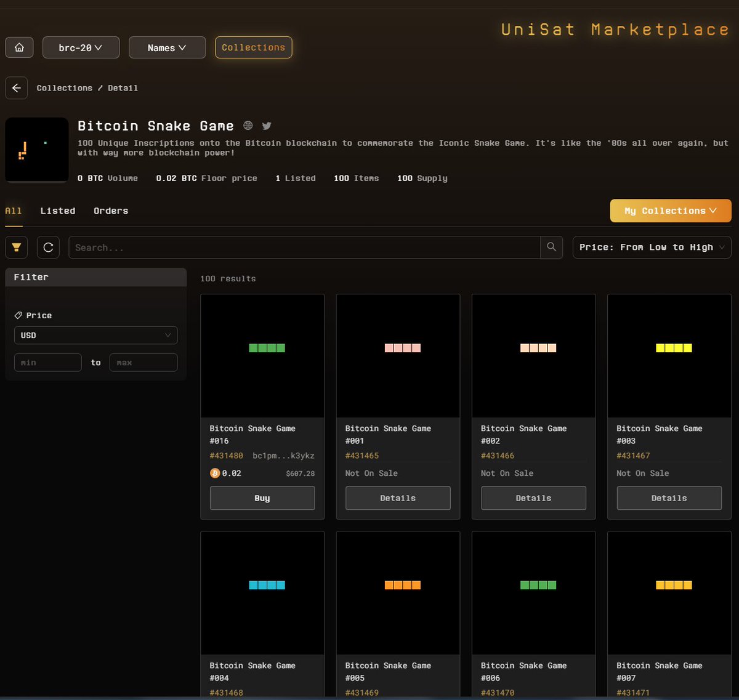Click the UniSat Marketplace title
The height and width of the screenshot is (700, 739).
click(x=615, y=30)
